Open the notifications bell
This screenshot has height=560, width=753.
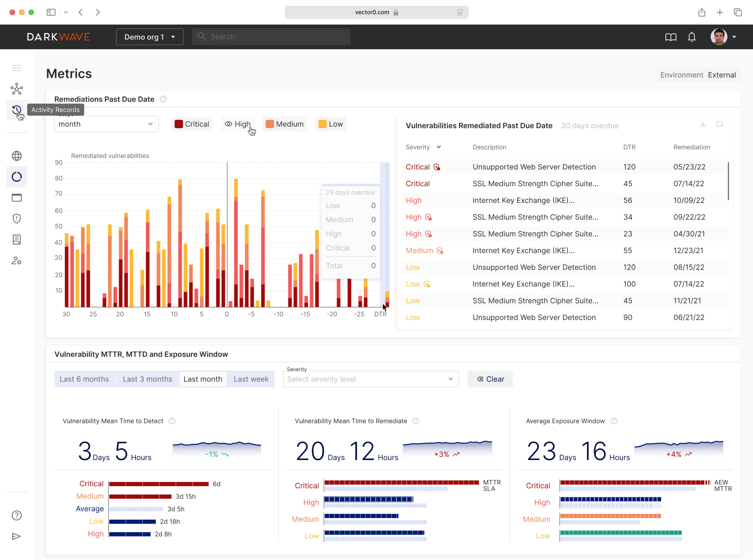coord(692,37)
